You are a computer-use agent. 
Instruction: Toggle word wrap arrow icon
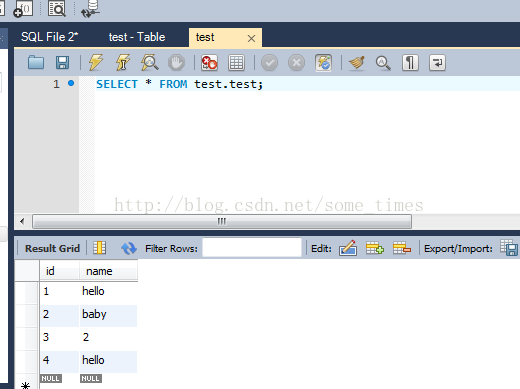coord(437,63)
